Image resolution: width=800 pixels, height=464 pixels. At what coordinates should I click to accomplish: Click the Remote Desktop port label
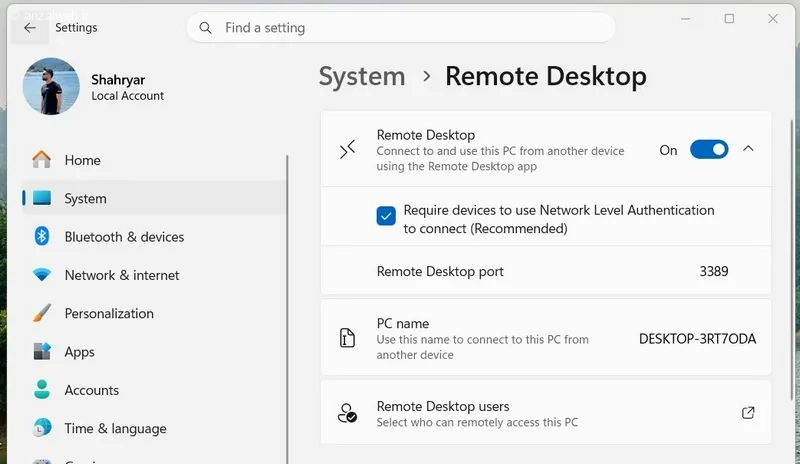tap(440, 272)
